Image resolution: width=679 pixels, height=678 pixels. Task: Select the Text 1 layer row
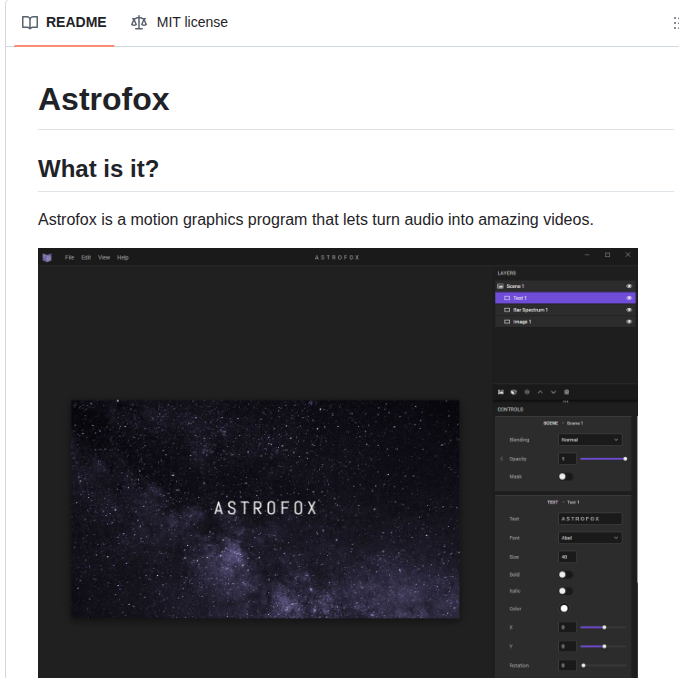pos(565,298)
